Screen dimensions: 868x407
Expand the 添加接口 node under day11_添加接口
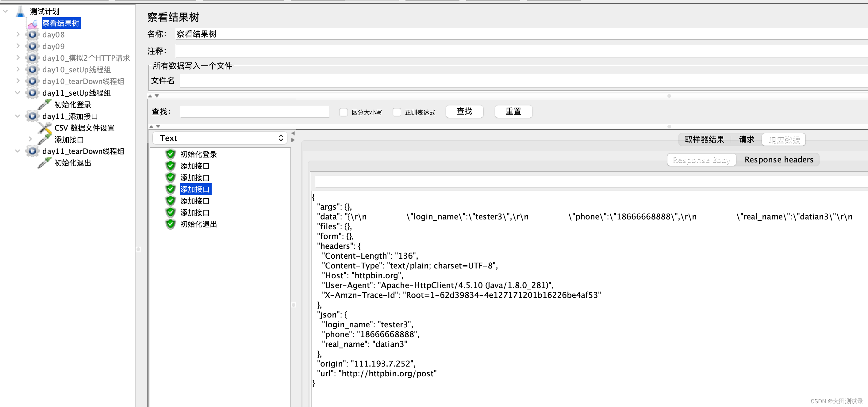tap(31, 139)
